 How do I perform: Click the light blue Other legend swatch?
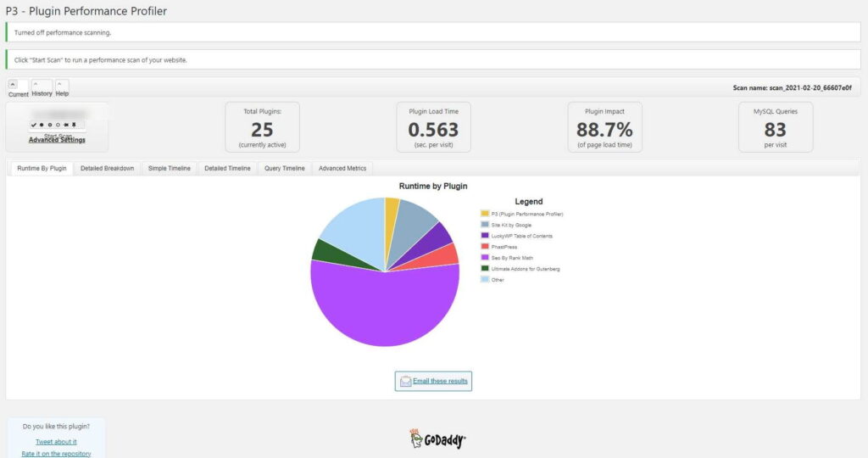point(485,280)
